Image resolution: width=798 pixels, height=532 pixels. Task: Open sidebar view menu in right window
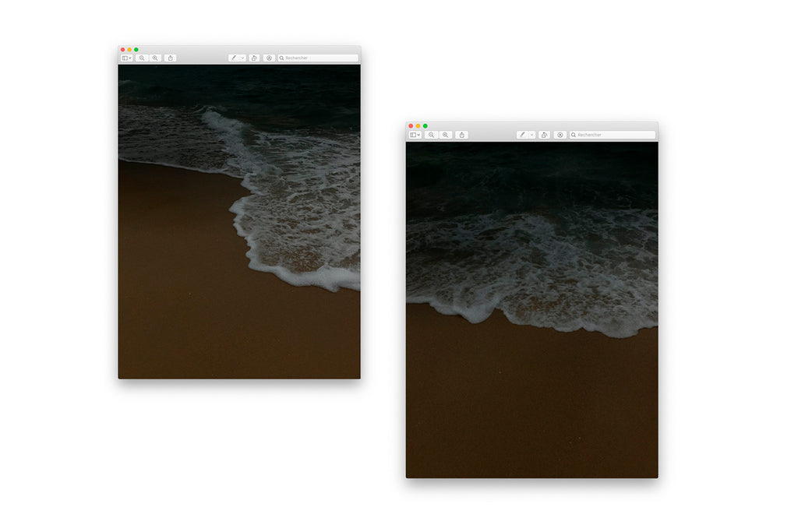[415, 135]
